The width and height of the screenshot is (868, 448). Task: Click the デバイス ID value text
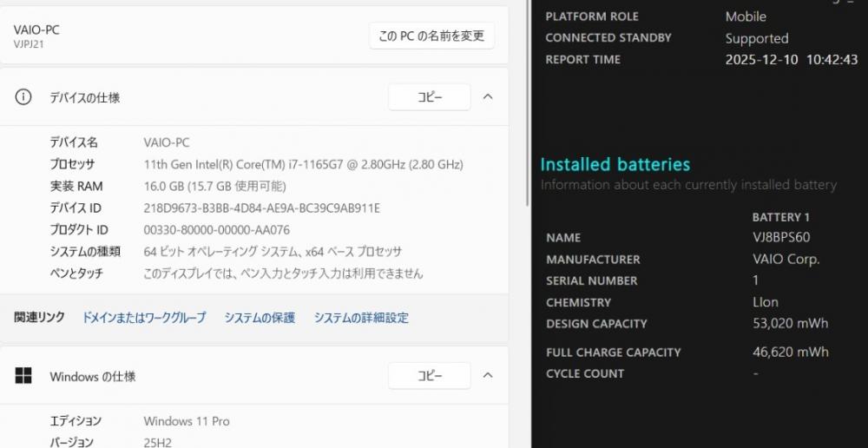261,208
